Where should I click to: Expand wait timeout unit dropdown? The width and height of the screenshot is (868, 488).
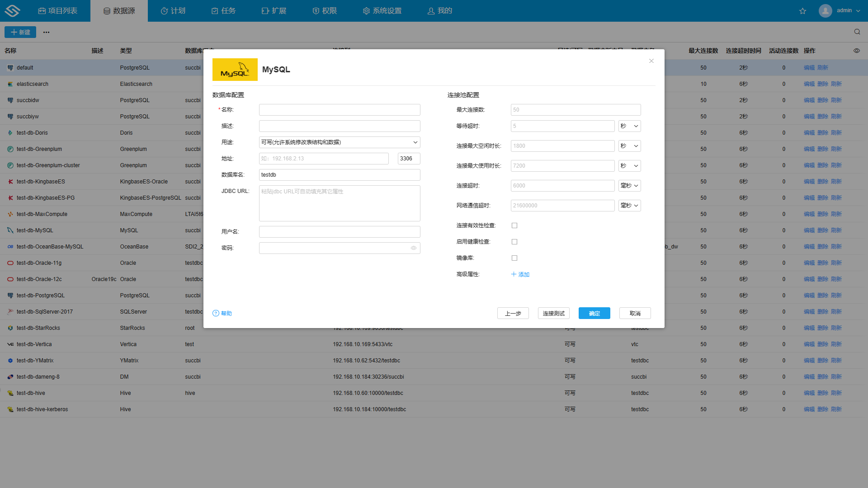point(629,126)
